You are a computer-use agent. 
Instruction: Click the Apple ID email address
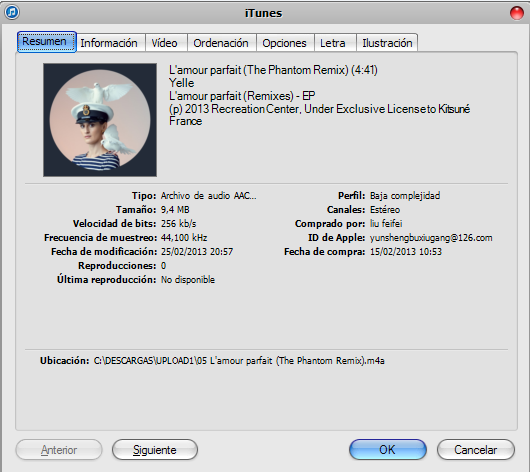tap(431, 238)
